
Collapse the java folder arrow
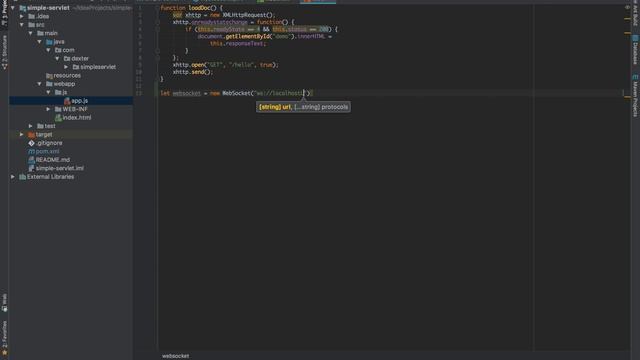[x=40, y=42]
